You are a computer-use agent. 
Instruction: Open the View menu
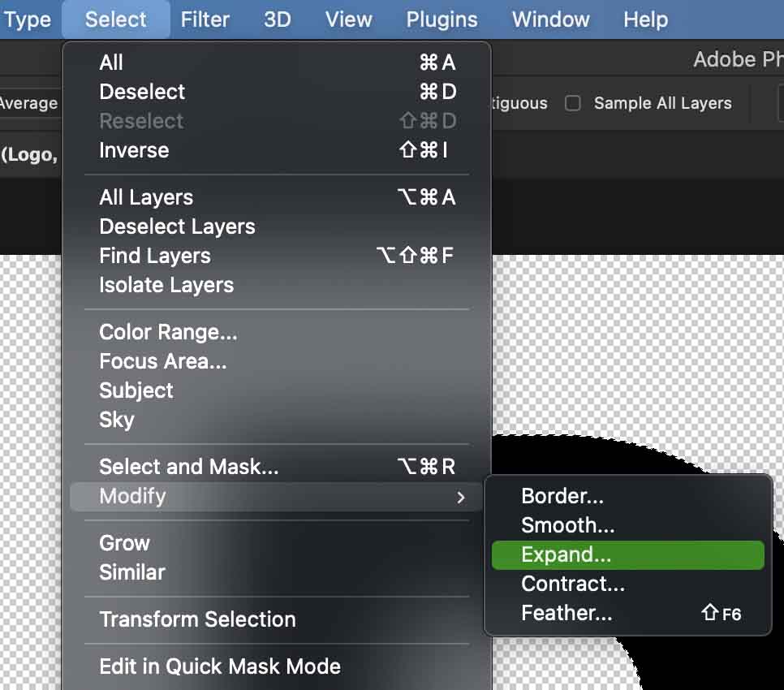tap(348, 19)
